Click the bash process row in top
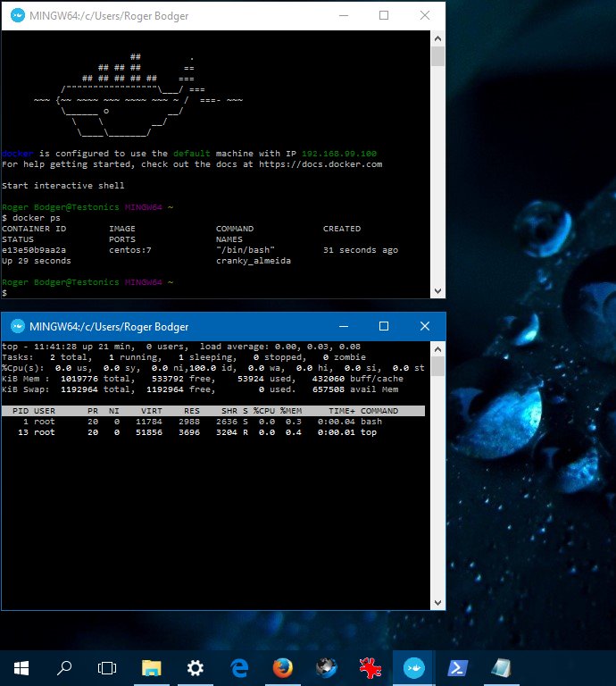 point(212,422)
